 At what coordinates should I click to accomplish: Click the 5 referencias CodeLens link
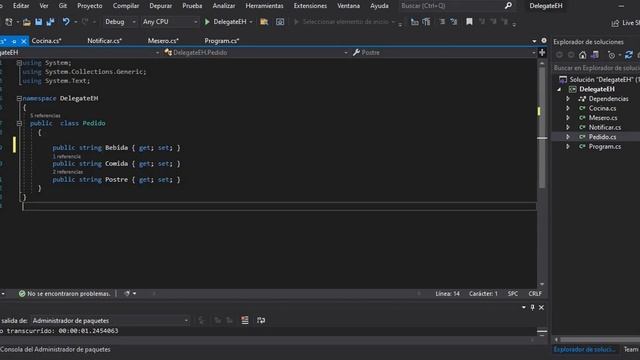(x=45, y=116)
